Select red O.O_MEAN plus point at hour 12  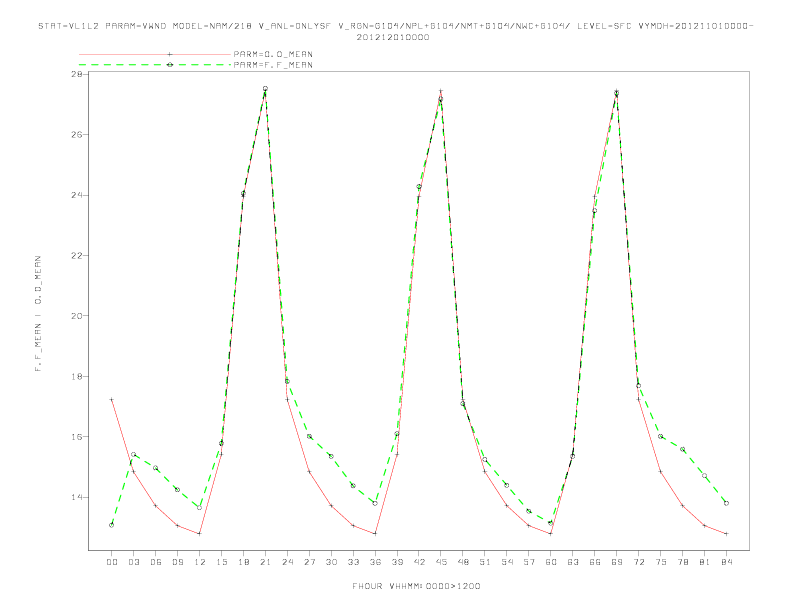pos(200,534)
